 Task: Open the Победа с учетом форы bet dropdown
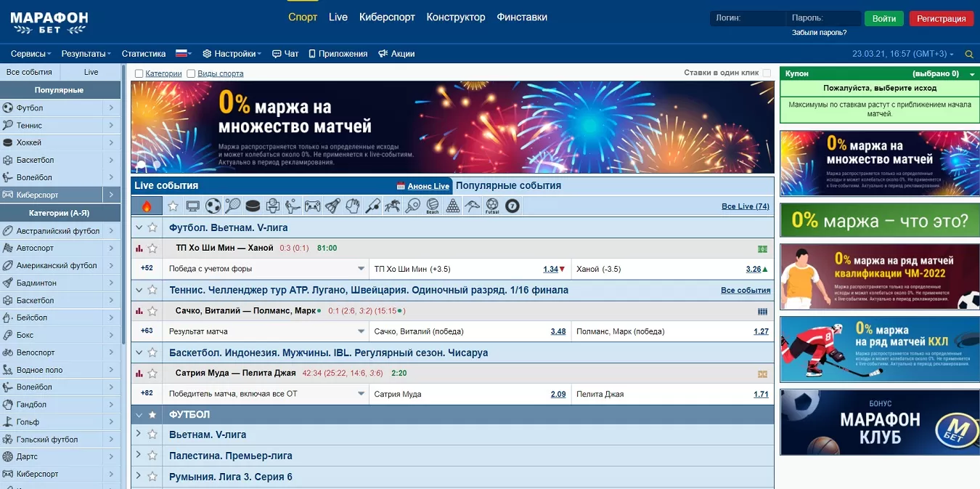pos(362,268)
